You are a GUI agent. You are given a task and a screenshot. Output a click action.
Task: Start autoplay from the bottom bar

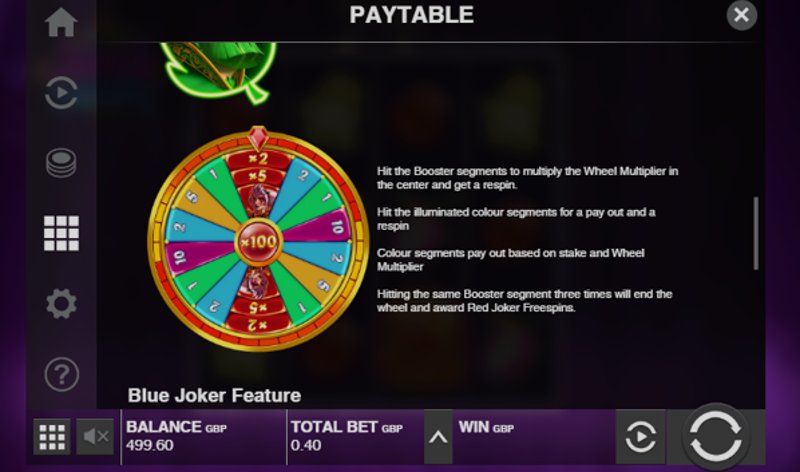tap(640, 437)
